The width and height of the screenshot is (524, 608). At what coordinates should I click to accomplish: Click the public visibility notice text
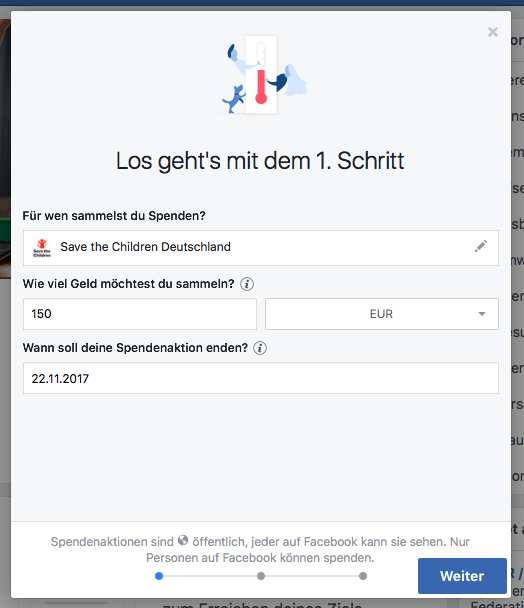click(260, 549)
